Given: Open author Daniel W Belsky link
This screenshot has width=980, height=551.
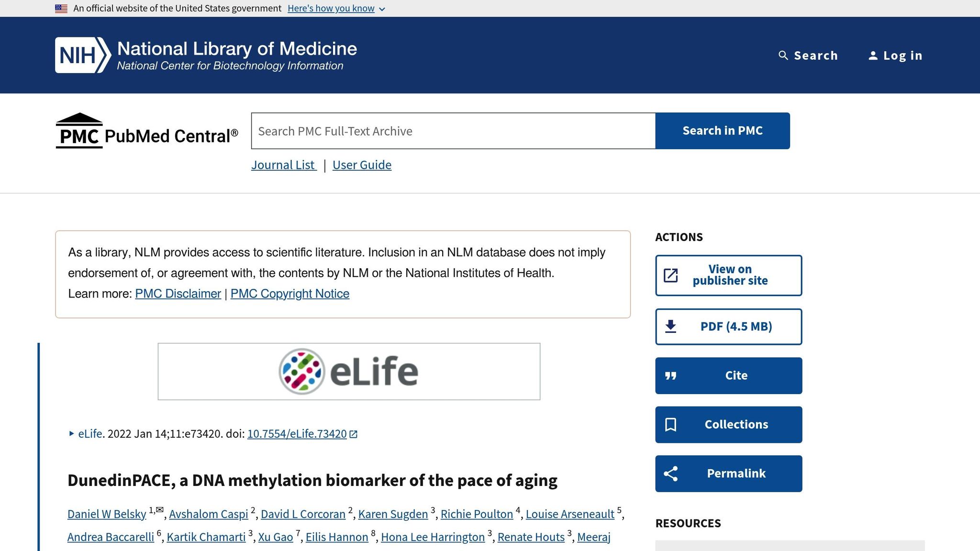Looking at the screenshot, I should coord(107,514).
